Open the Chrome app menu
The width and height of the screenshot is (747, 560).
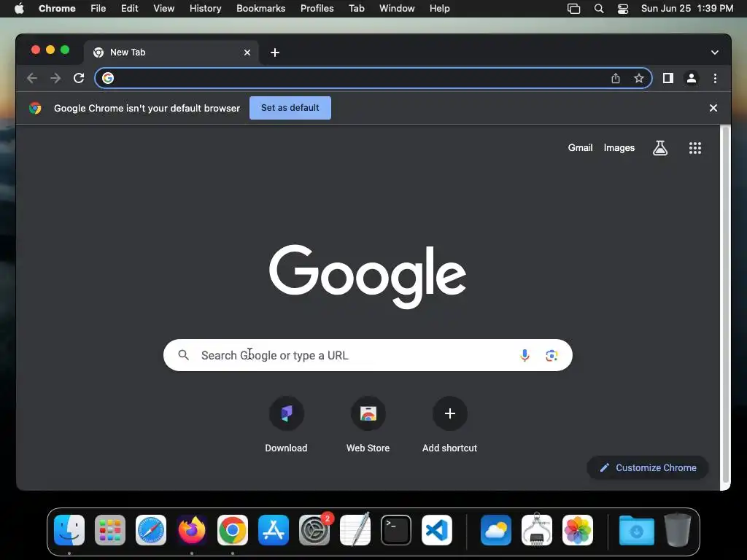pyautogui.click(x=57, y=9)
